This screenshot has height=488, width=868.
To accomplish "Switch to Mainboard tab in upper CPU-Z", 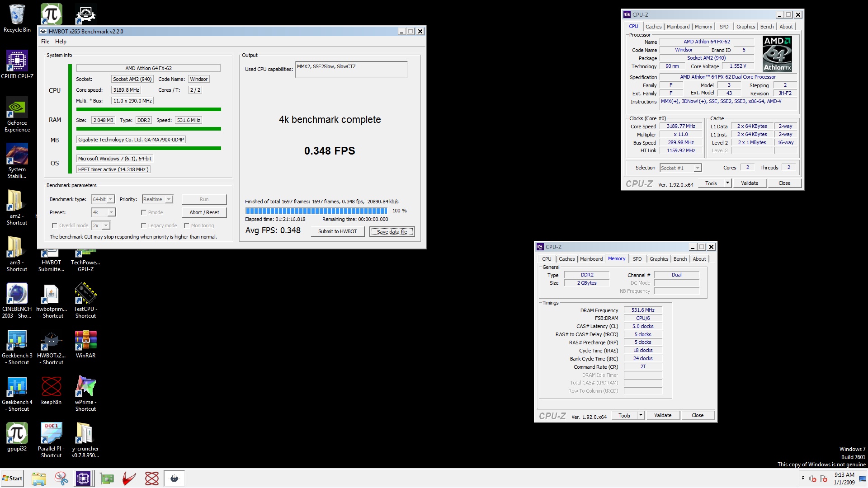I will pyautogui.click(x=678, y=27).
